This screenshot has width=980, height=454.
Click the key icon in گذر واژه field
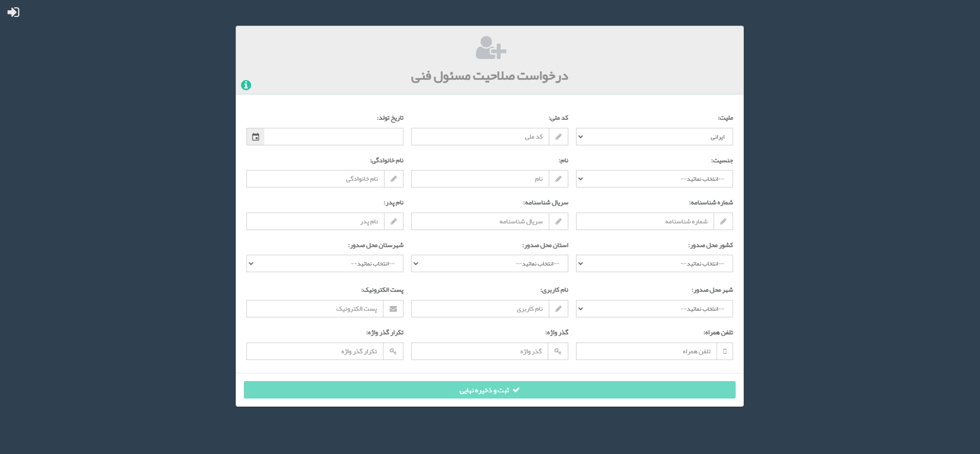click(x=559, y=351)
